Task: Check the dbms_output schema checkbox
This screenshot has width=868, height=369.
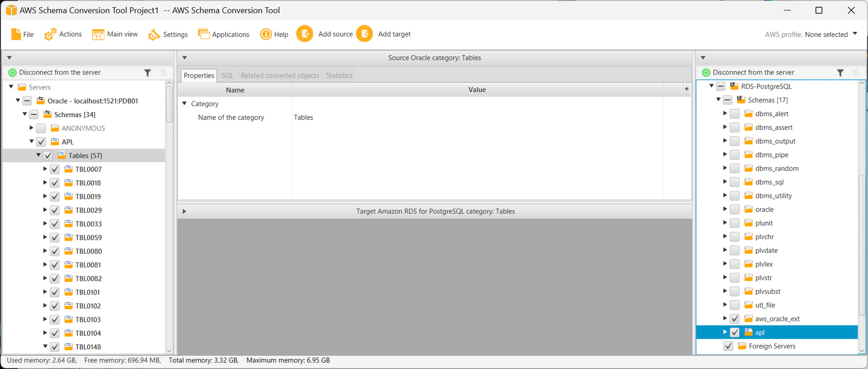Action: [x=735, y=141]
